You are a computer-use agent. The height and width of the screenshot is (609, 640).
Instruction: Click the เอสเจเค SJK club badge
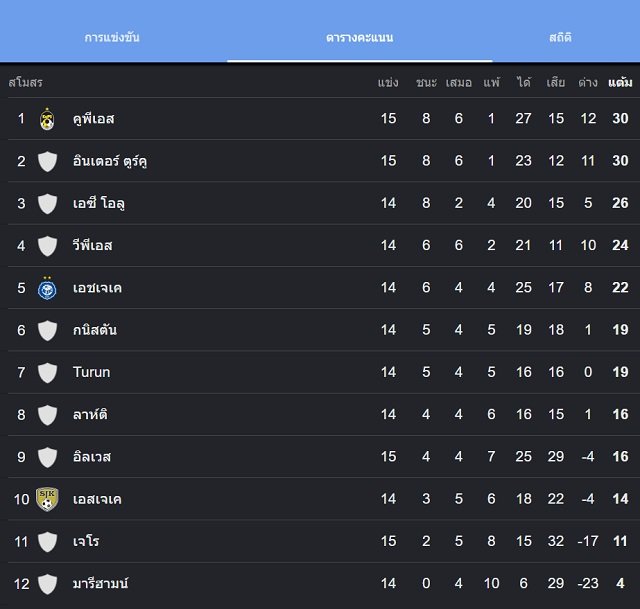click(x=47, y=499)
